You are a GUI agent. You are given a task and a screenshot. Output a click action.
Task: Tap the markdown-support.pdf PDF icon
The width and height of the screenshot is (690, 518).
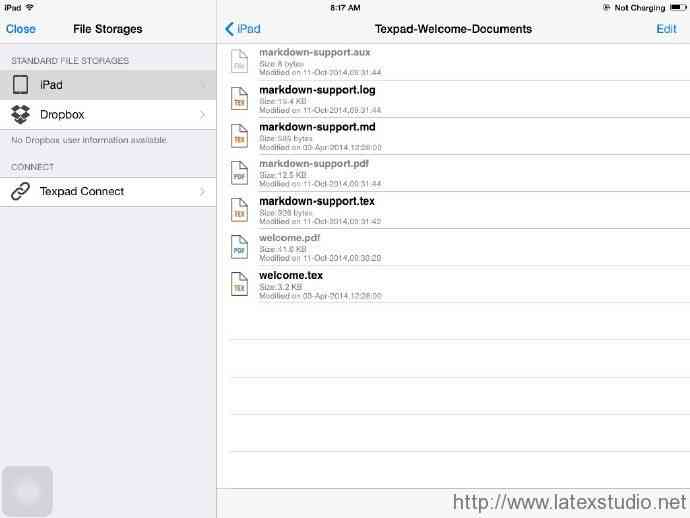point(239,172)
